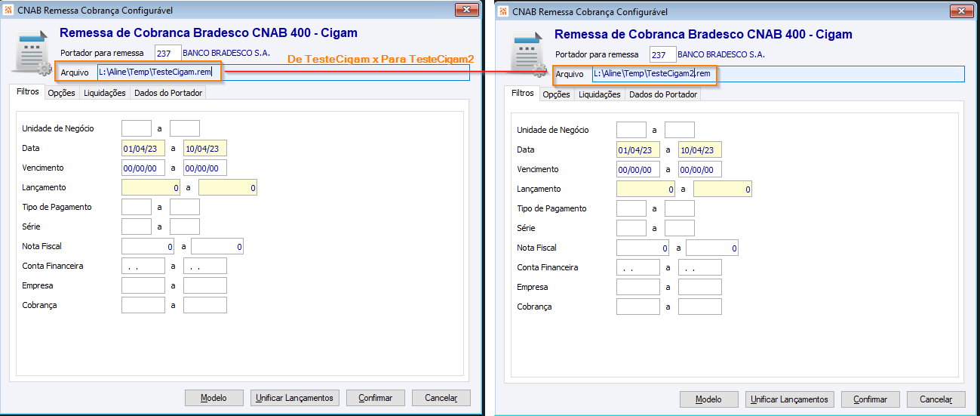
Task: Click Data end field 10/04/23 in right window
Action: click(x=700, y=150)
